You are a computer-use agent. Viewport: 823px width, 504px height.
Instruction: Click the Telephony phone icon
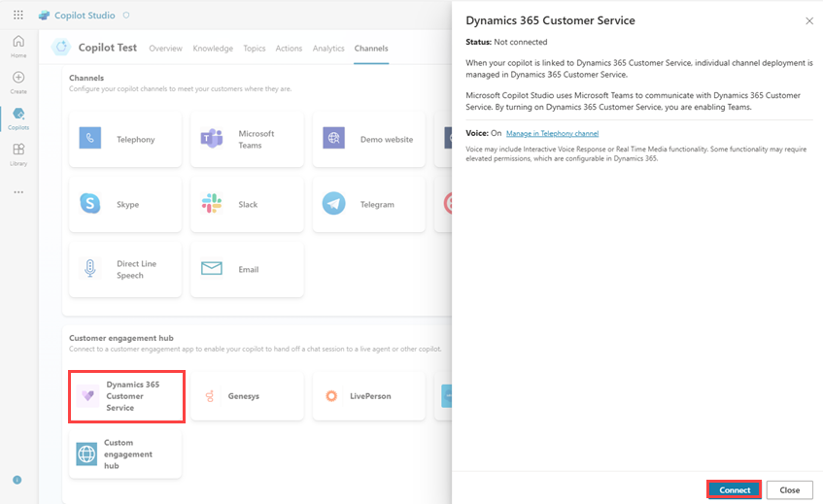pos(89,138)
